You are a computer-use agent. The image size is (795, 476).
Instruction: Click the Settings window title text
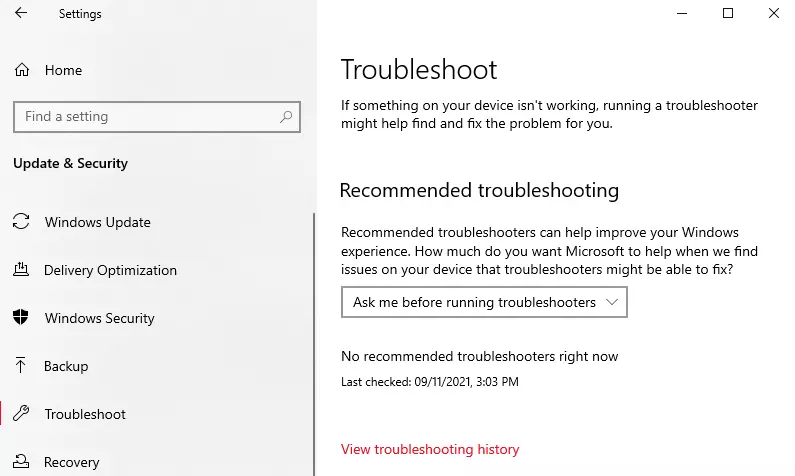point(80,14)
